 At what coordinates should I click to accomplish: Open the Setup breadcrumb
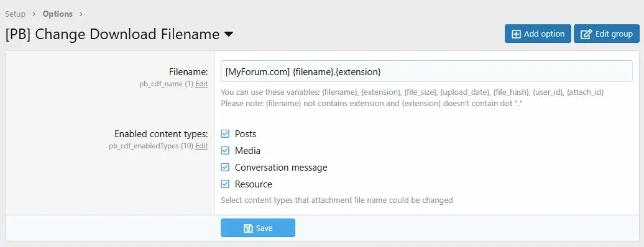click(15, 14)
